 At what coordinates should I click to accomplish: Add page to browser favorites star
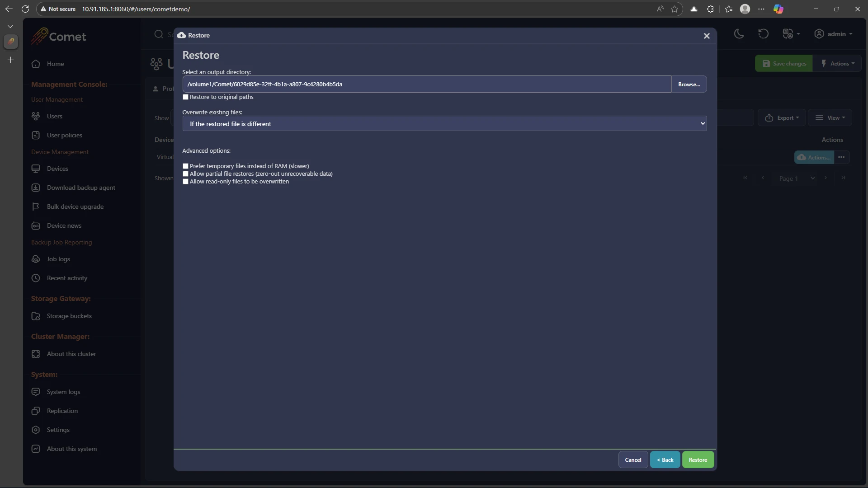(675, 9)
